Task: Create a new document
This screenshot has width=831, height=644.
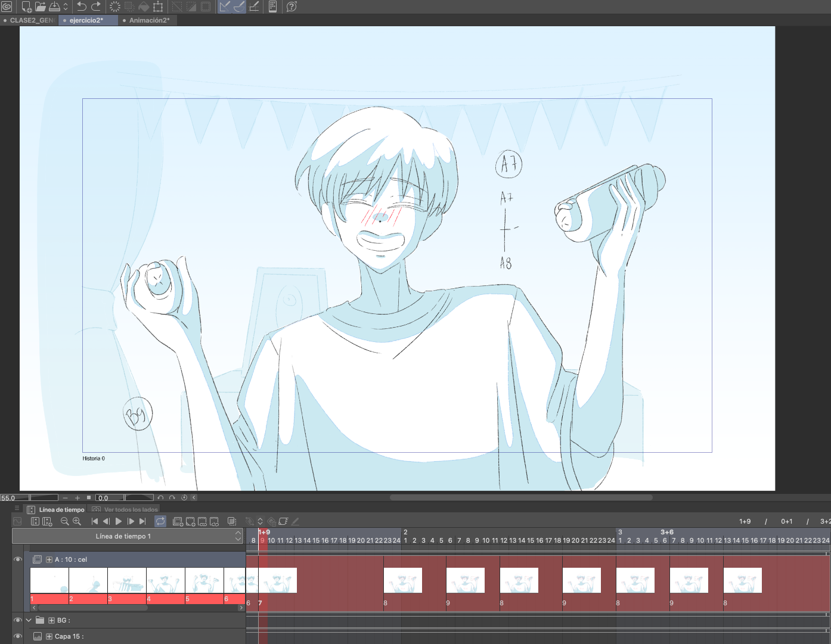Action: point(26,7)
